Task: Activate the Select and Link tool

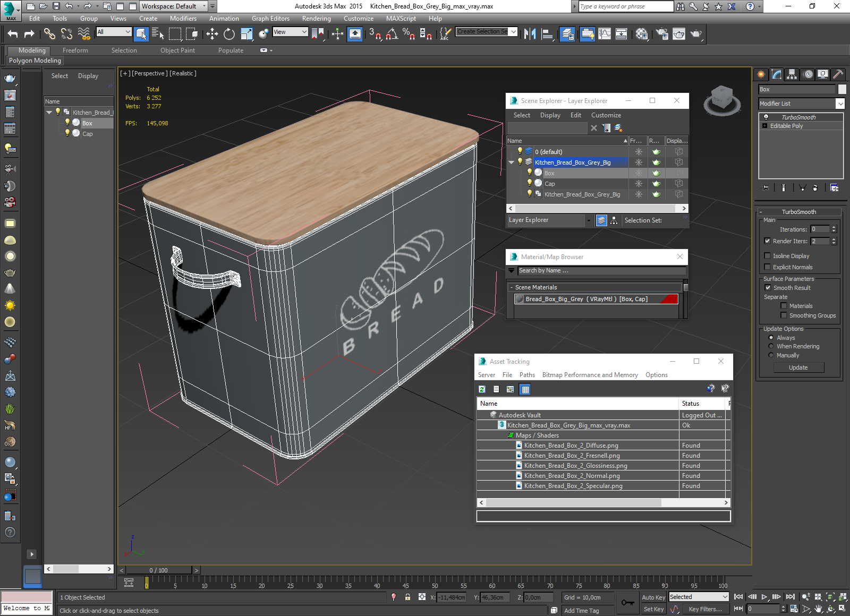Action: point(49,34)
